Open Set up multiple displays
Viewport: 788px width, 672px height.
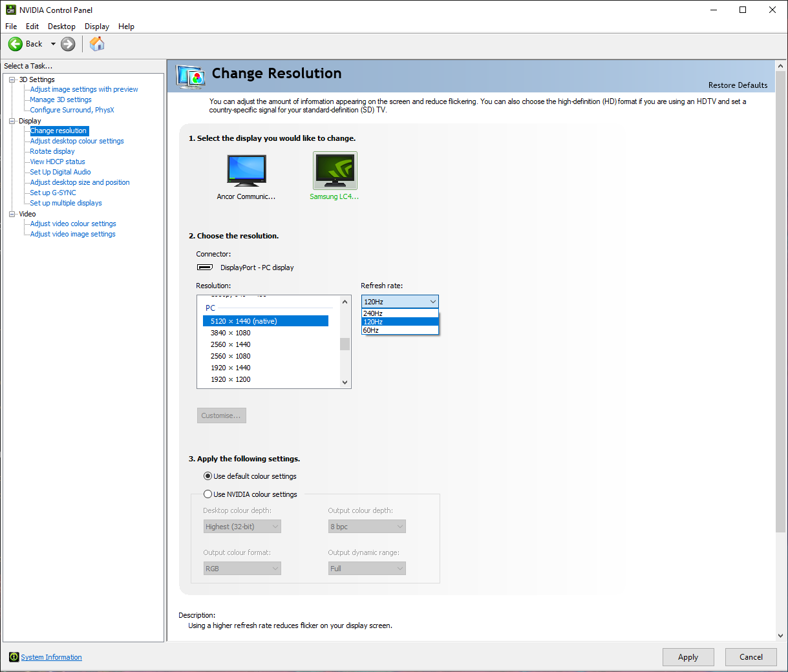(x=66, y=203)
